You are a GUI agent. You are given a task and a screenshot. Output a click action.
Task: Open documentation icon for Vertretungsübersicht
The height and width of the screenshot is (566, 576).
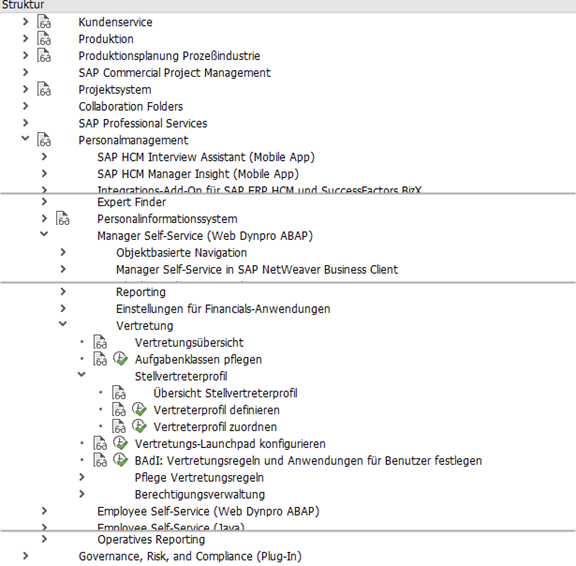(100, 342)
